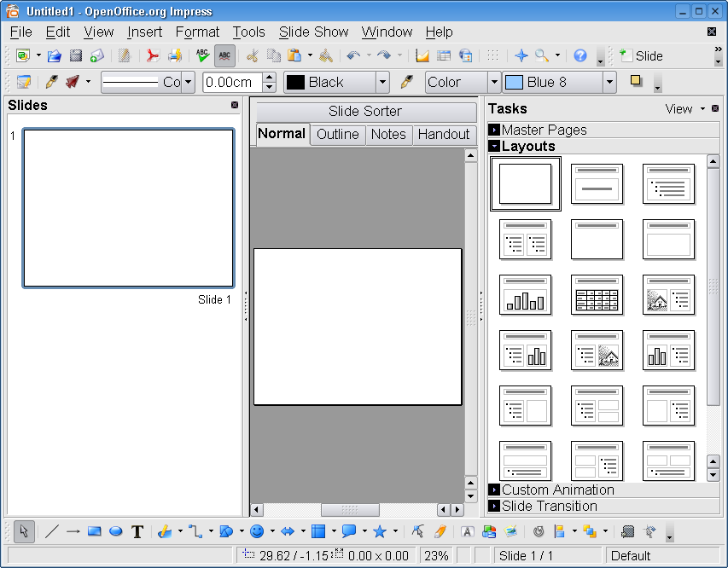The image size is (728, 568).
Task: Click the Cut scissors icon
Action: click(x=252, y=56)
